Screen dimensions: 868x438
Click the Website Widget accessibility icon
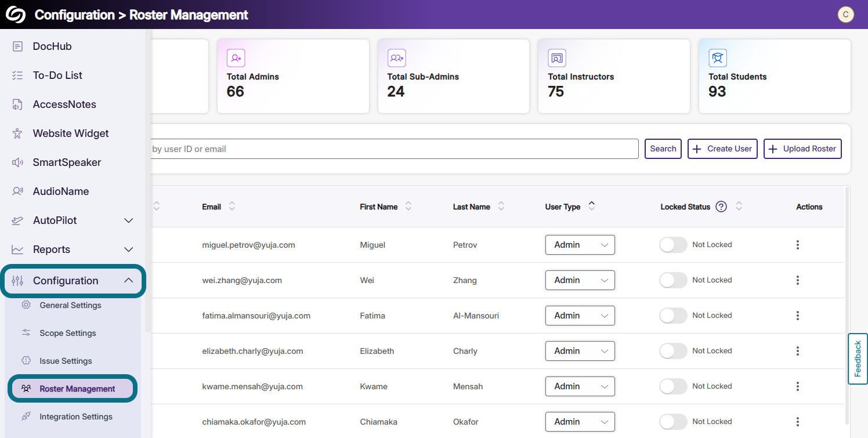point(17,133)
